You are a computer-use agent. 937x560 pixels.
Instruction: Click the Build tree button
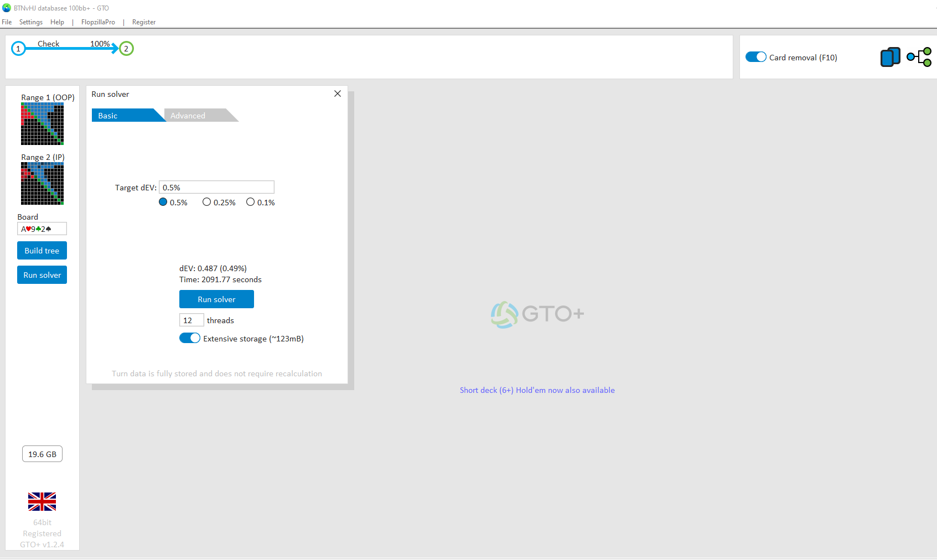(x=42, y=251)
